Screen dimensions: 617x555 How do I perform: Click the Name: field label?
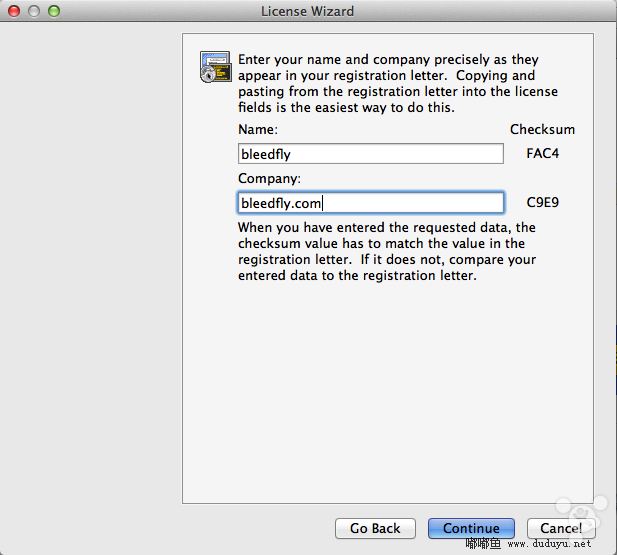pos(258,130)
